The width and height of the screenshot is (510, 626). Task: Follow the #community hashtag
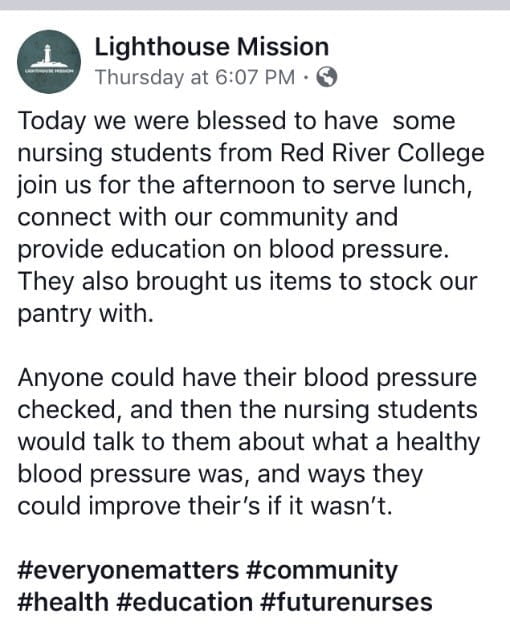coord(322,571)
